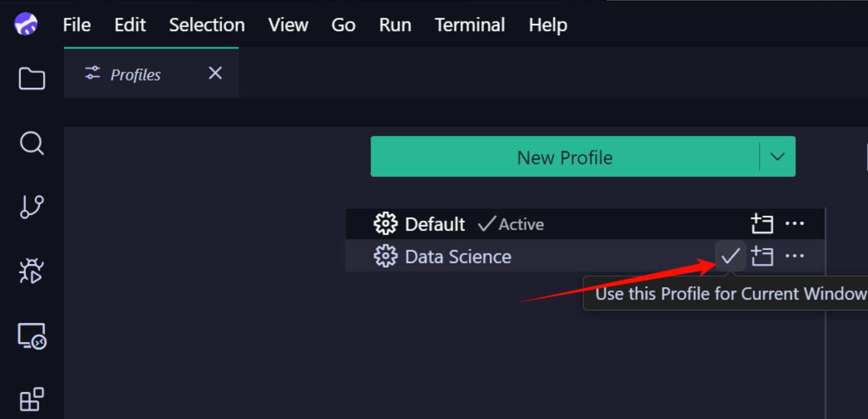The image size is (868, 419).
Task: Open the Terminal menu
Action: [x=470, y=25]
